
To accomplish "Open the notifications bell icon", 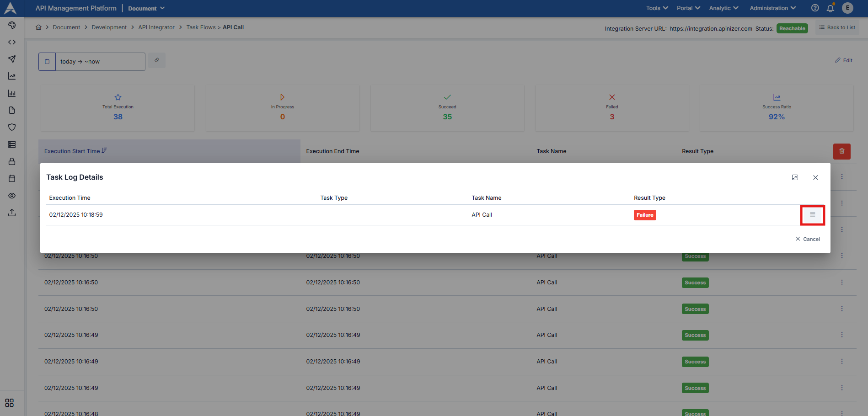I will click(830, 8).
